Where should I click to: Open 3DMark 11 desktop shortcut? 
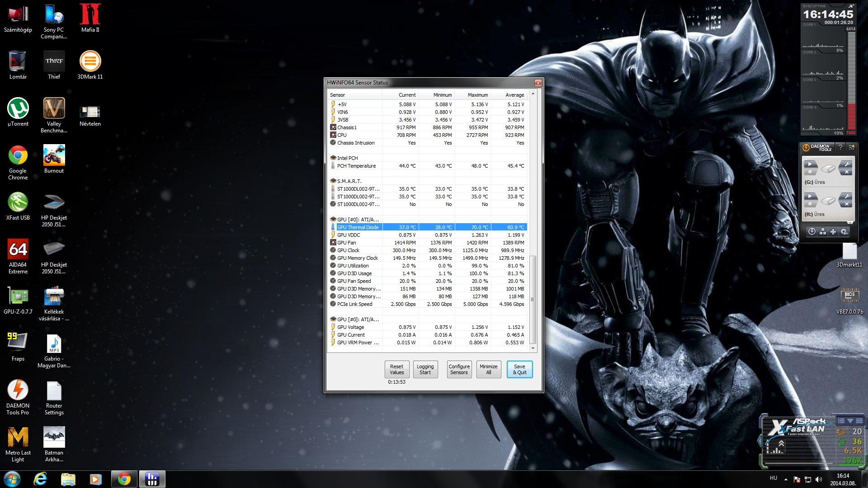[90, 65]
